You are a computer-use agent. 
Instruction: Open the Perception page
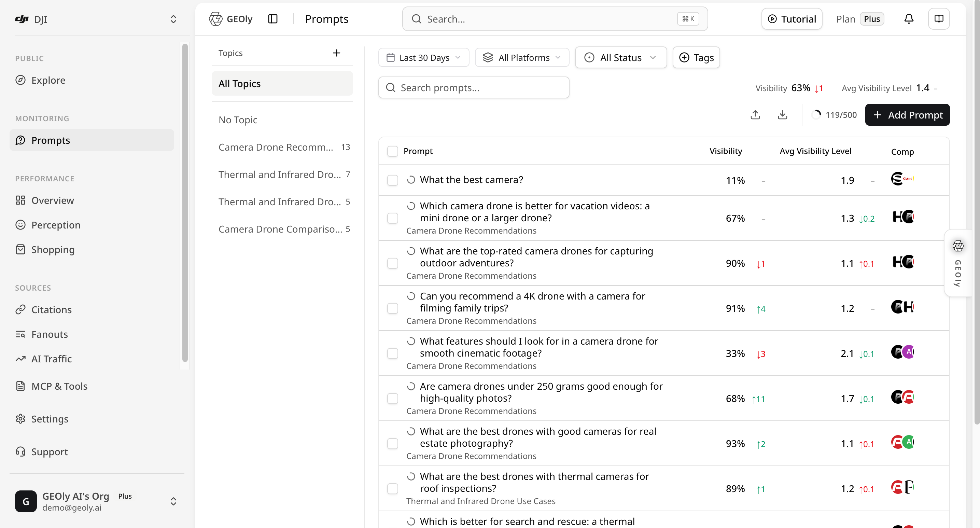pos(92,225)
